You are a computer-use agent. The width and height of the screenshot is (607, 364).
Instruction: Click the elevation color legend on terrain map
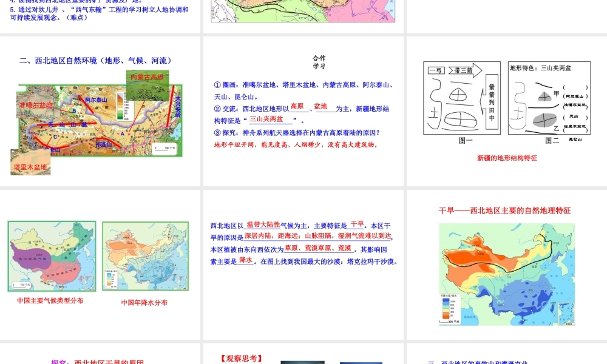121,106
